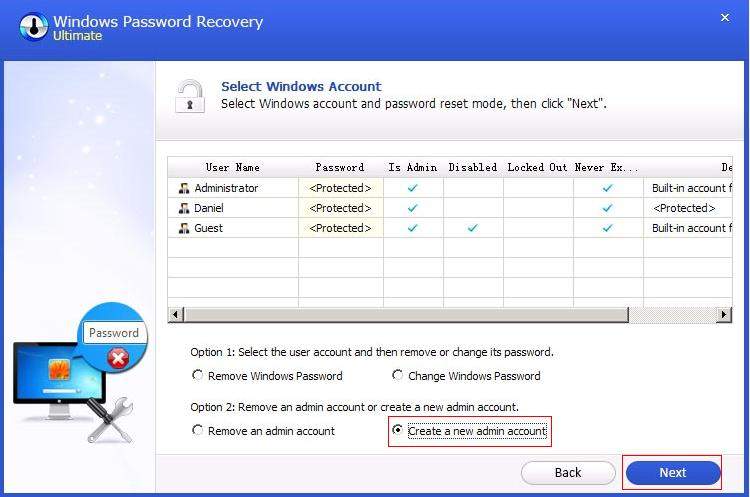Screen dimensions: 750x497
Task: Go back with the Back button
Action: (x=568, y=473)
